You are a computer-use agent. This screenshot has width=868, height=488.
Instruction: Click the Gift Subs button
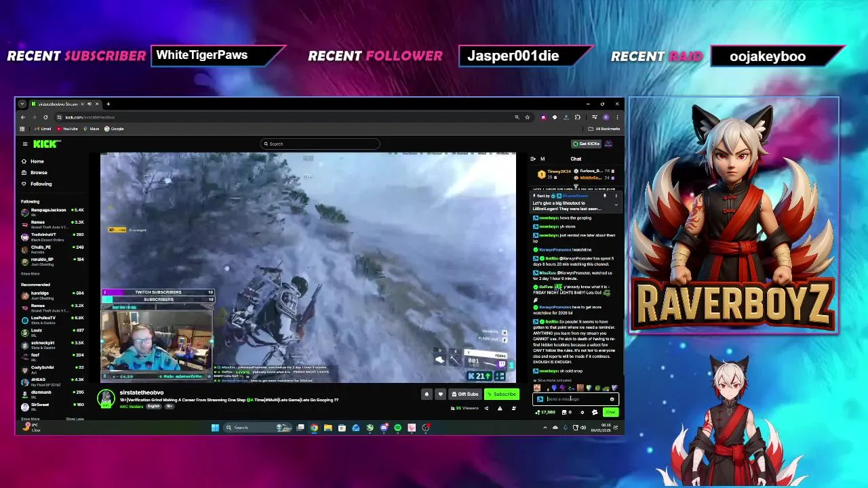coord(465,394)
